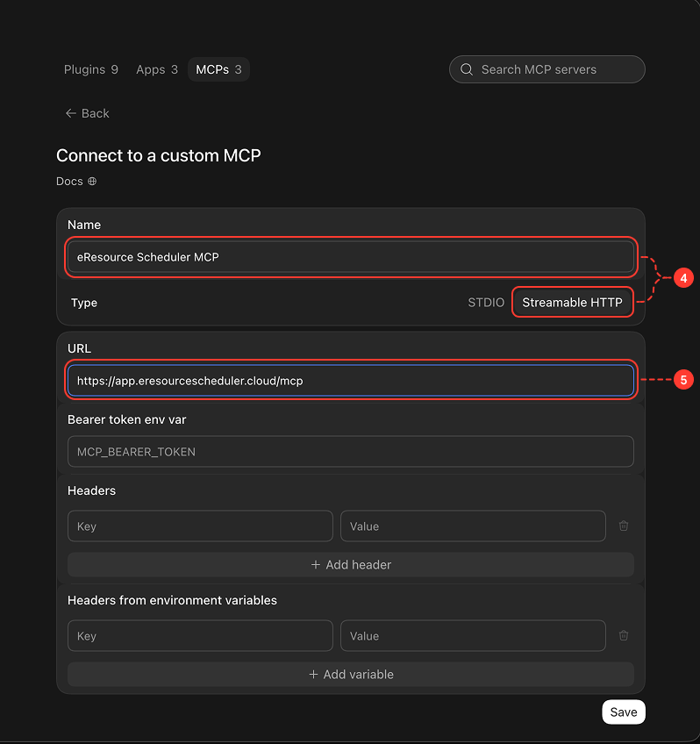700x744 pixels.
Task: Delete the environment variable row trash icon
Action: coord(624,635)
